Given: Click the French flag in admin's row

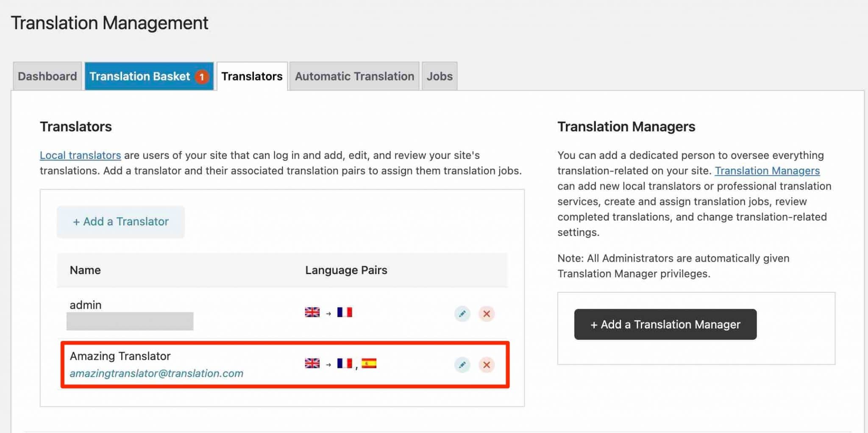Looking at the screenshot, I should tap(345, 312).
